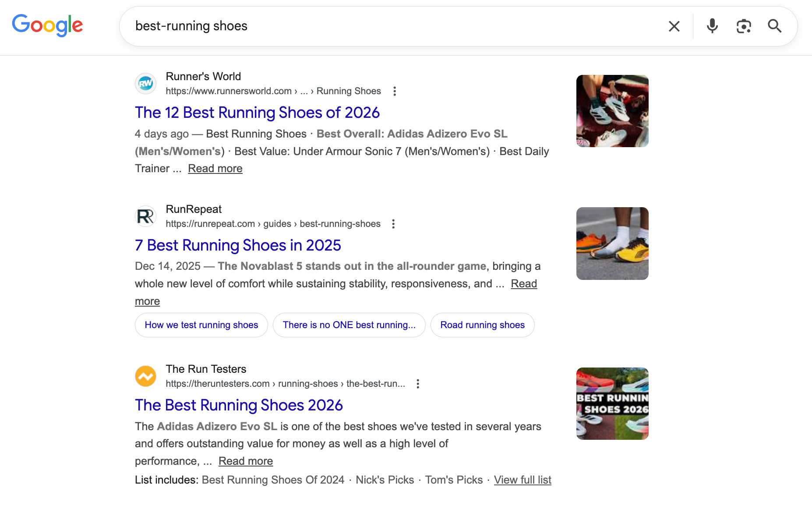Select the 'How we test running shoes' chip
The image size is (812, 509).
click(x=201, y=325)
